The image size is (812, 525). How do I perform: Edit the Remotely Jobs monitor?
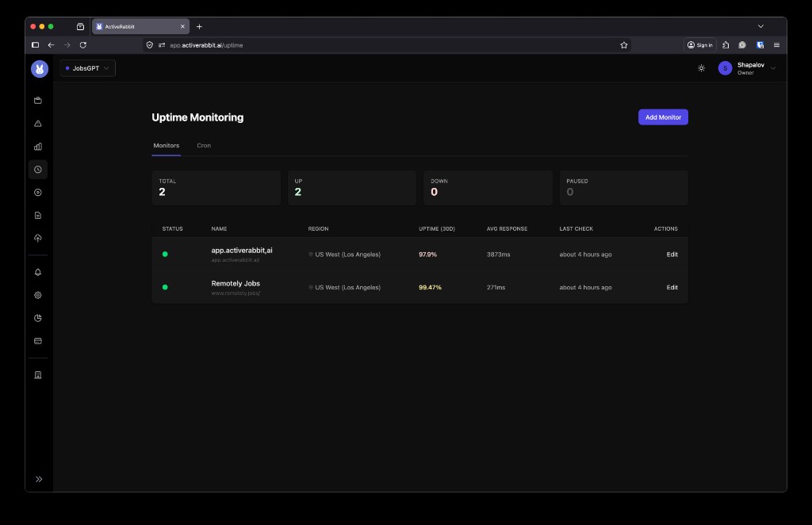click(x=672, y=287)
